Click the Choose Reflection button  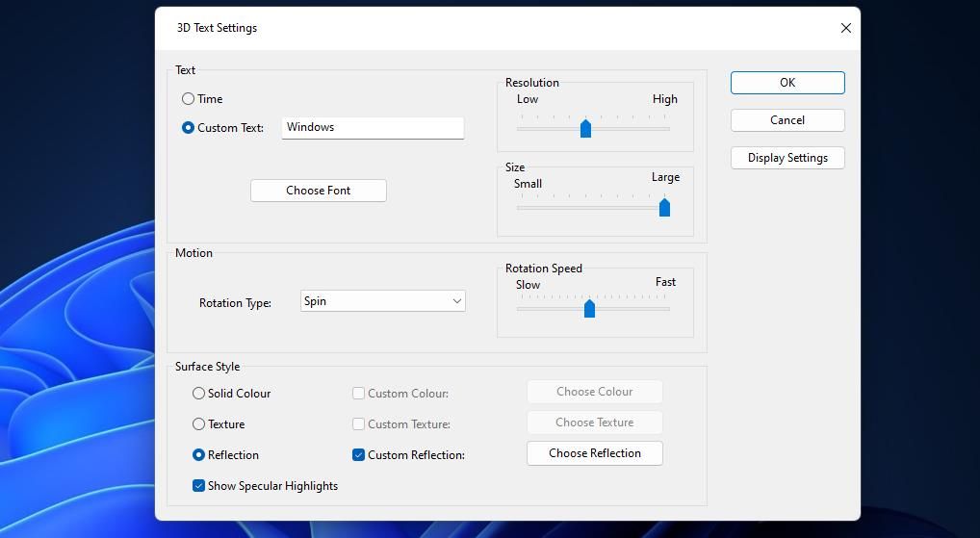click(x=594, y=453)
